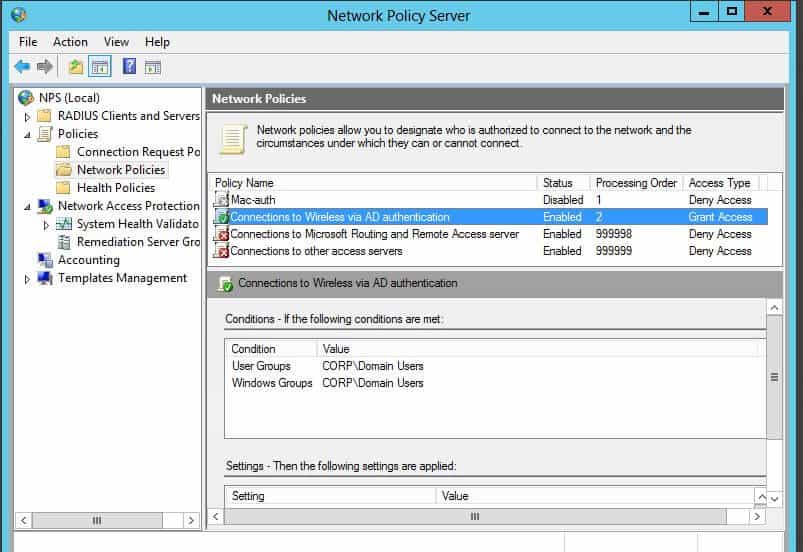
Task: Click policy icon in the details header bar
Action: [225, 283]
